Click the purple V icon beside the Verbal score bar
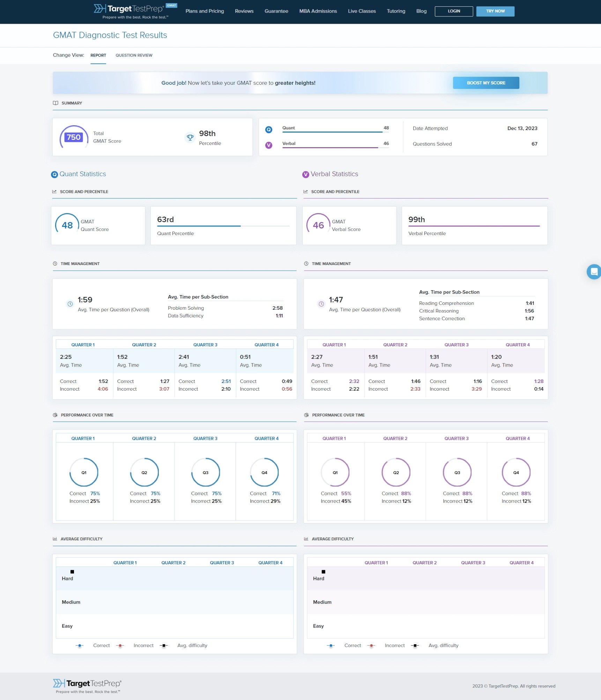601x700 pixels. click(x=269, y=145)
